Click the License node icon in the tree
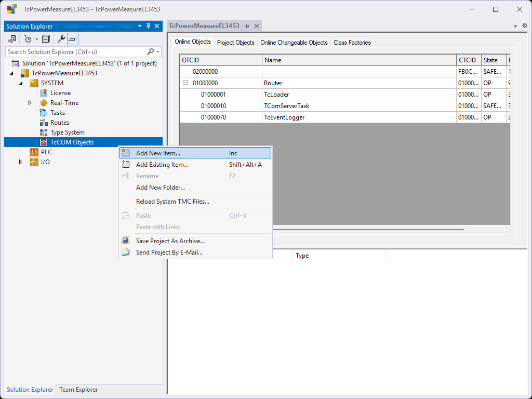Image resolution: width=532 pixels, height=399 pixels. pyautogui.click(x=44, y=93)
